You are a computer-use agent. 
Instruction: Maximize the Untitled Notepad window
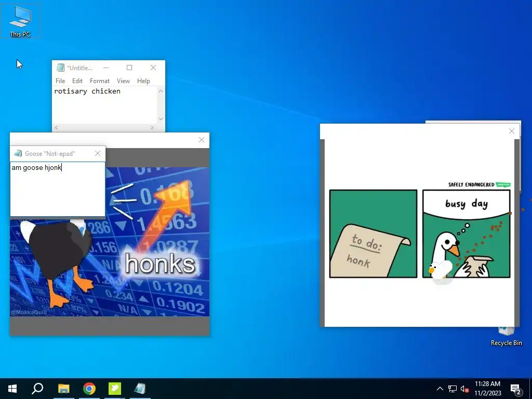[129, 68]
